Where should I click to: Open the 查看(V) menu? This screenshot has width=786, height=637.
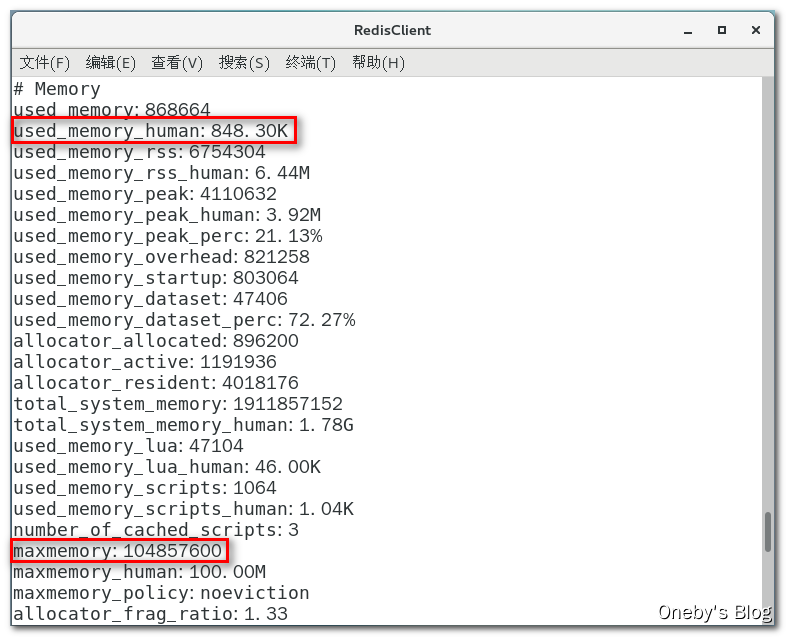click(177, 63)
